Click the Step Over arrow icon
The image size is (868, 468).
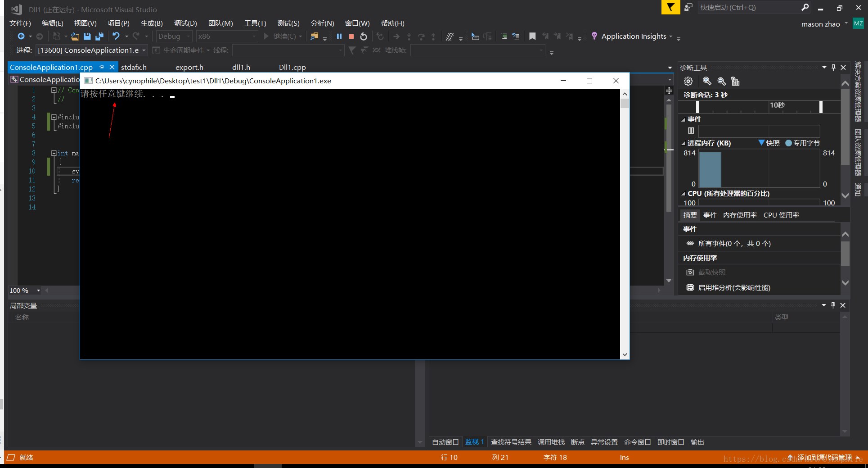point(421,36)
